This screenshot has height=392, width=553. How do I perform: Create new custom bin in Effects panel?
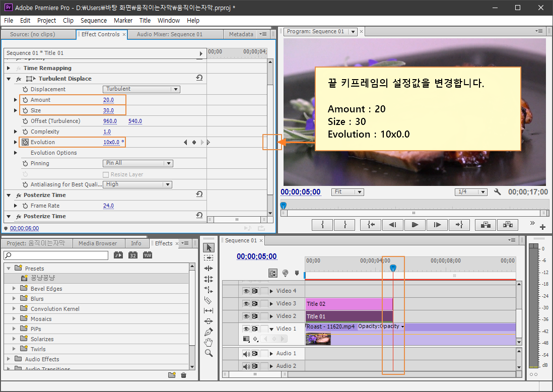[172, 375]
